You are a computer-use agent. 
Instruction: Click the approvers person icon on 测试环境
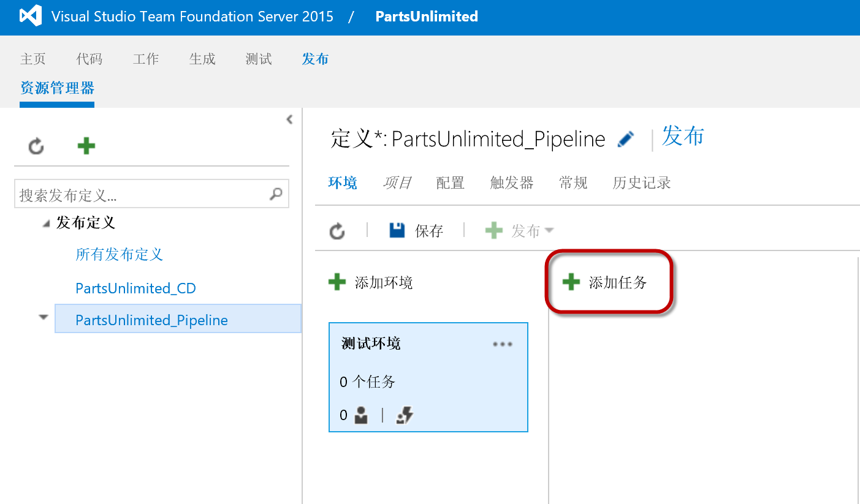pos(361,416)
